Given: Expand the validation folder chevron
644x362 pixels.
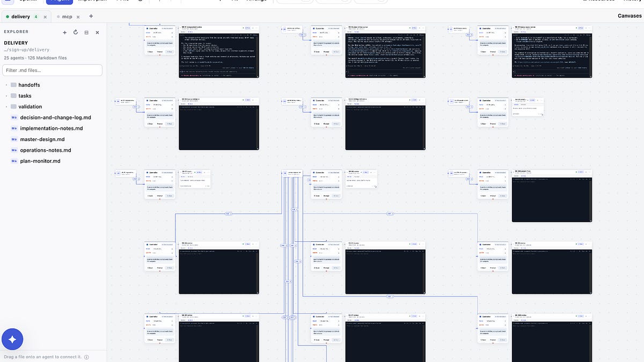Looking at the screenshot, I should click(x=6, y=107).
